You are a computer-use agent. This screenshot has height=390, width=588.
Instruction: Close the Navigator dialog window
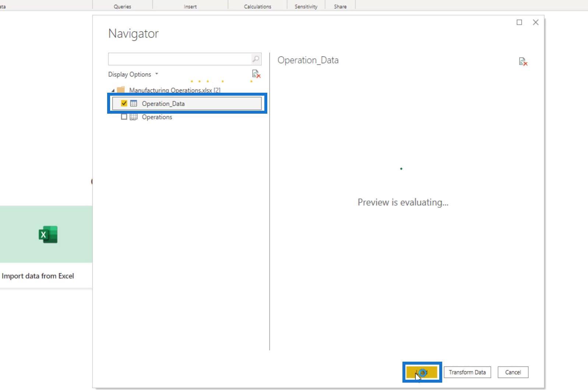click(x=536, y=22)
